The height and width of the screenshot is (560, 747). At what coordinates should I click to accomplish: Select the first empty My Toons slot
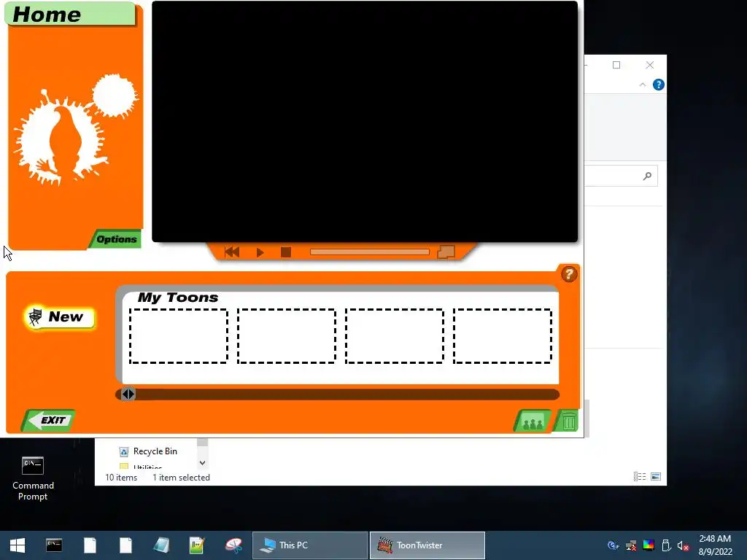179,336
